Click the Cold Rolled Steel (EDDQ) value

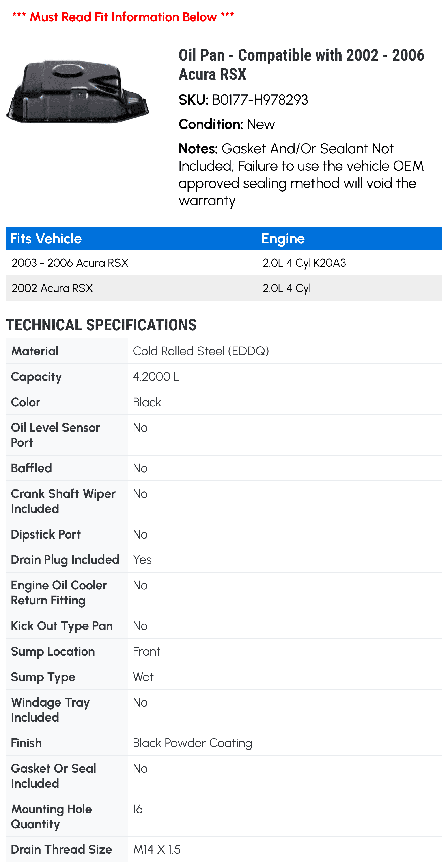(x=201, y=351)
